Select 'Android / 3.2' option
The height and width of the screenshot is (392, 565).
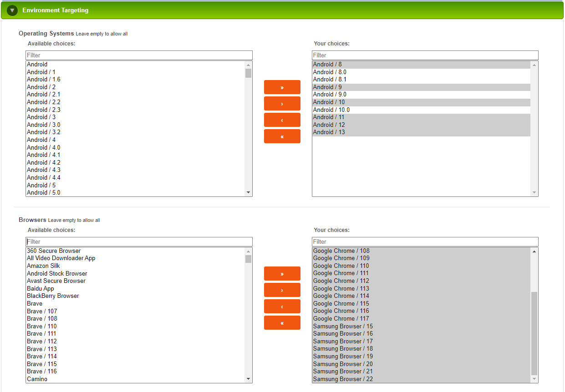135,132
